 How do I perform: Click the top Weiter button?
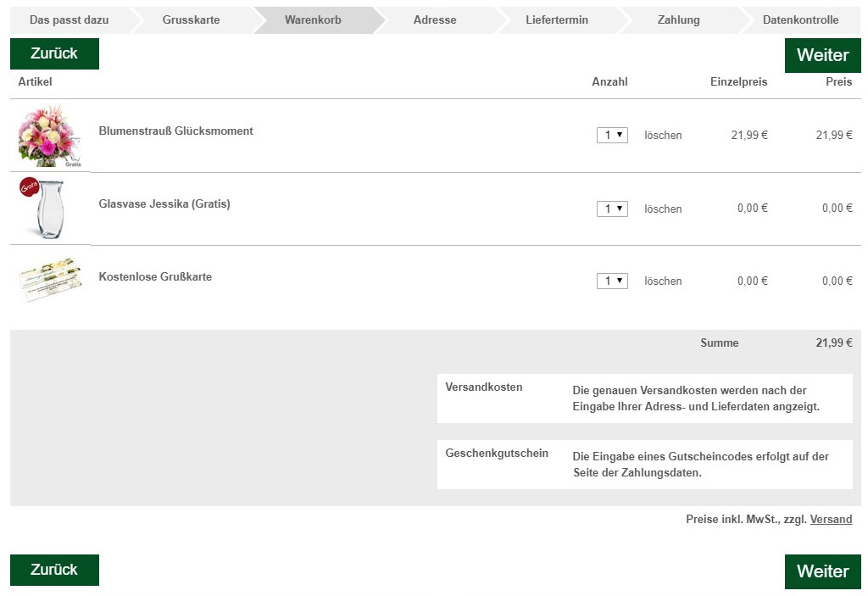click(x=822, y=55)
